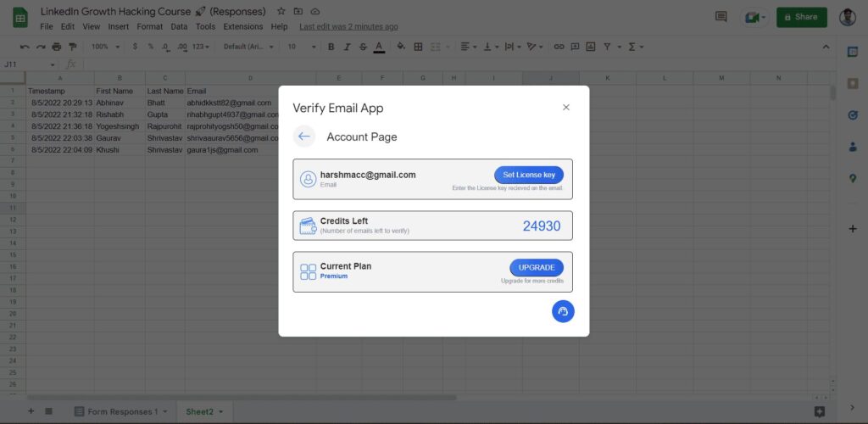The image size is (868, 424).
Task: Decrease decimal places
Action: [x=165, y=47]
